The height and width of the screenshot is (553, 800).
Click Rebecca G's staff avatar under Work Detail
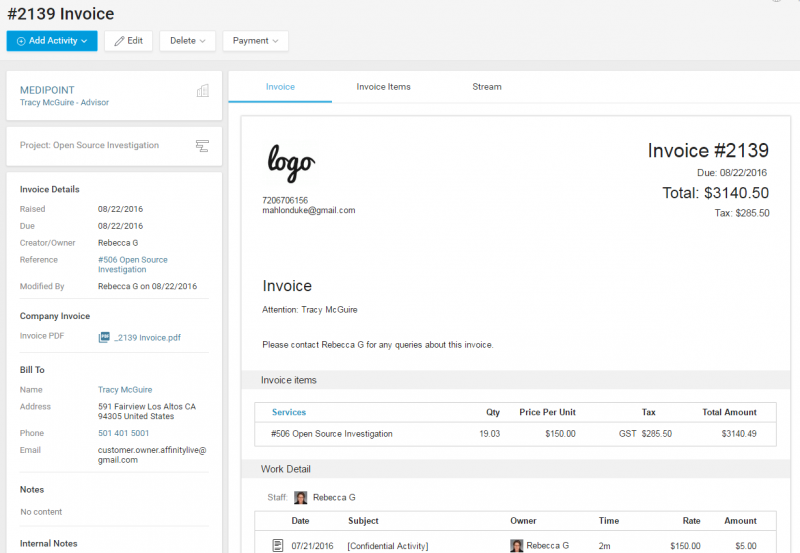(300, 497)
